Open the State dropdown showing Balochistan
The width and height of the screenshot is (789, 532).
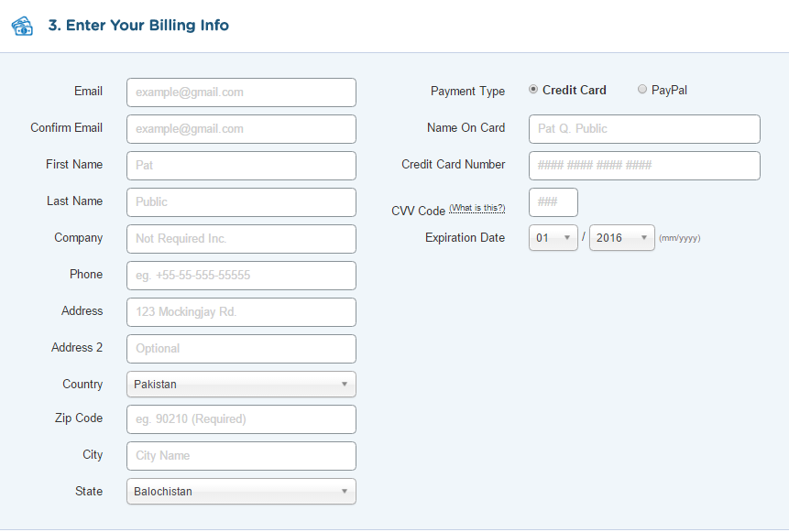tap(241, 491)
